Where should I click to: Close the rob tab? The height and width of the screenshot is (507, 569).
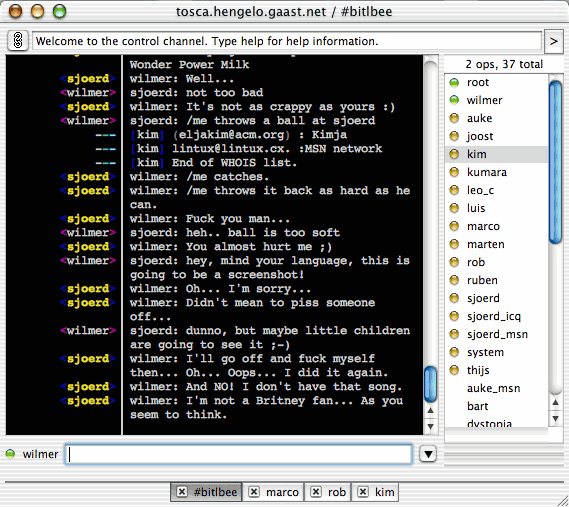(x=316, y=492)
